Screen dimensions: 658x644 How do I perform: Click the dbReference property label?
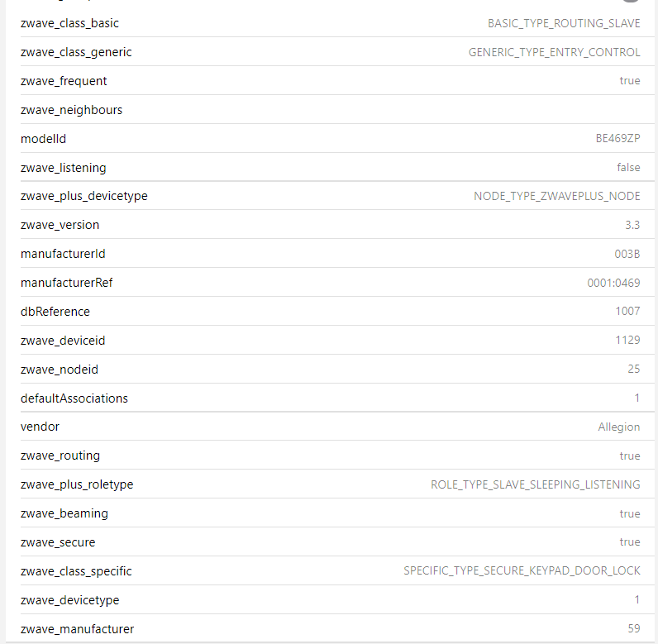coord(55,312)
